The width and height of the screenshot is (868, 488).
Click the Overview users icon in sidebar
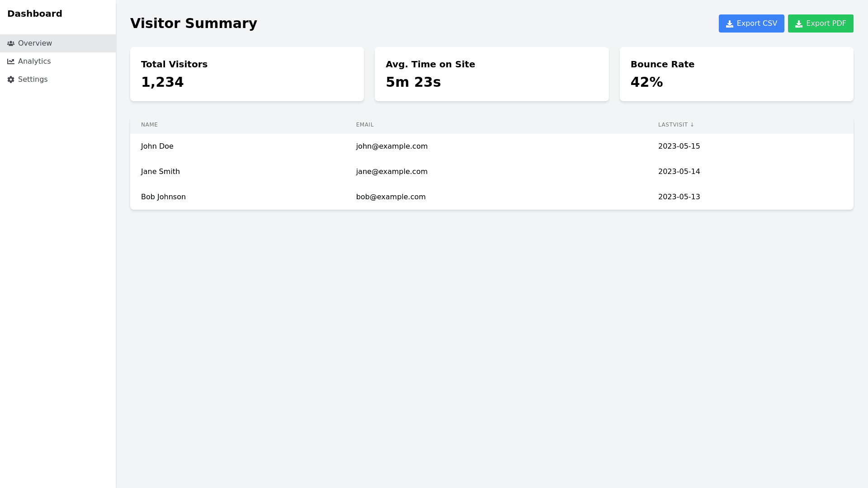click(11, 43)
